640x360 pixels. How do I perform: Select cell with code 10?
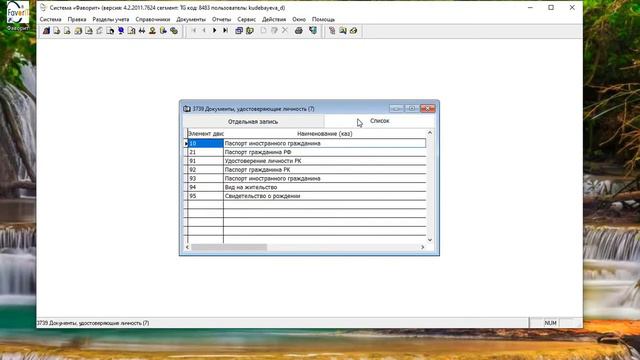tap(206, 143)
